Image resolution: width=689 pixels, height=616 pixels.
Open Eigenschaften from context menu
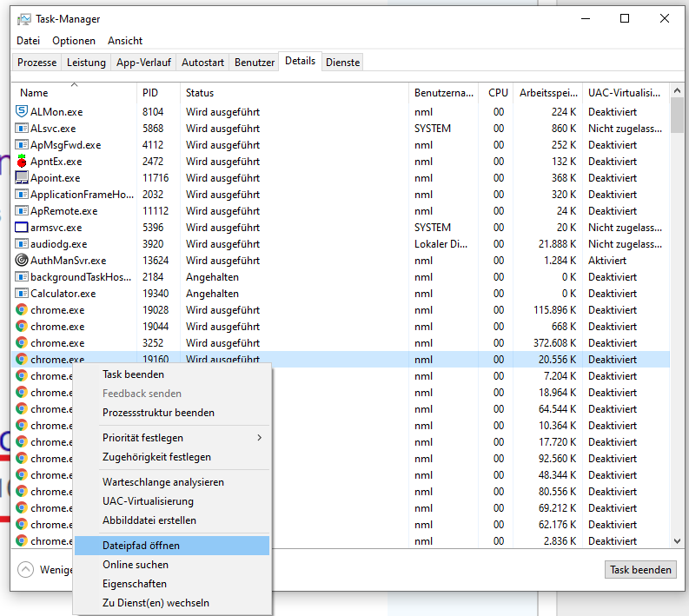tap(172, 584)
